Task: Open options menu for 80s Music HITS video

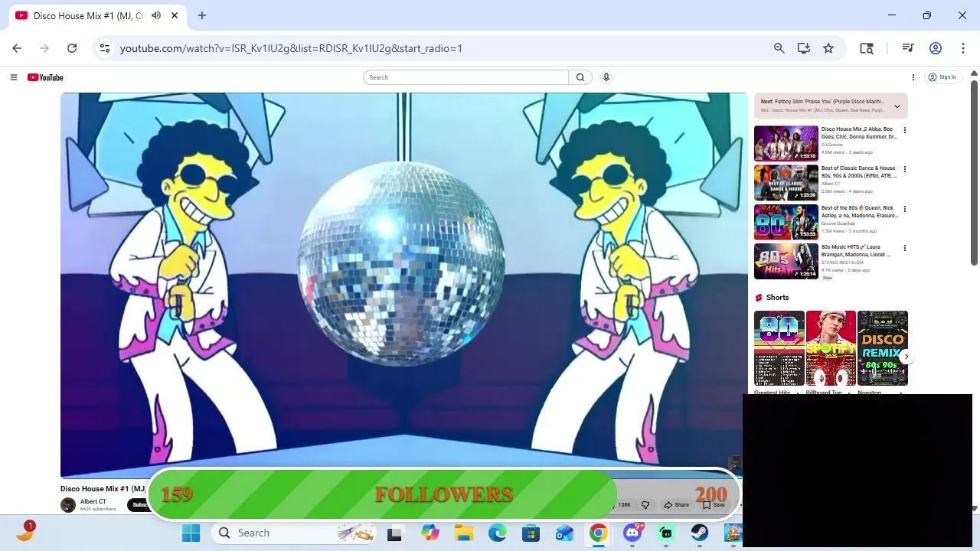Action: (x=905, y=248)
